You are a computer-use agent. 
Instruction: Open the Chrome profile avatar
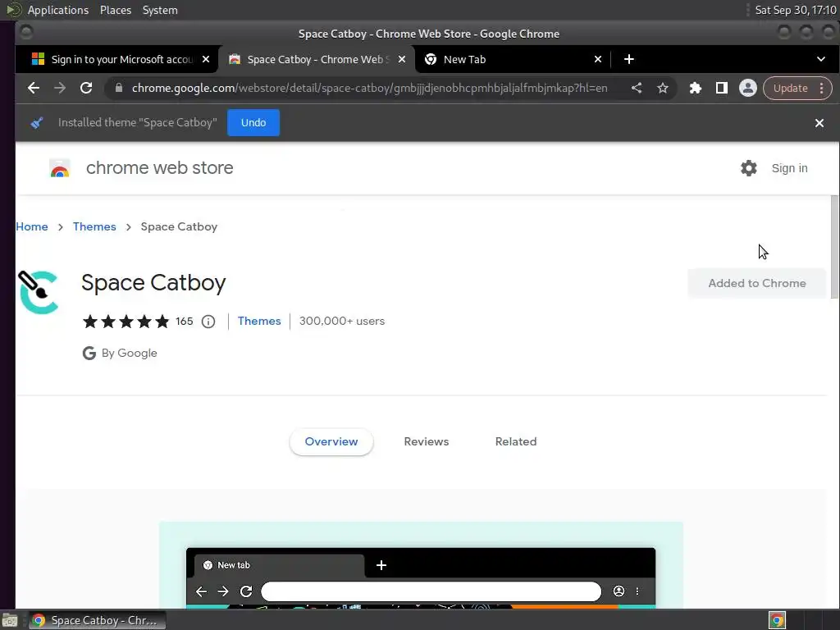pos(748,88)
